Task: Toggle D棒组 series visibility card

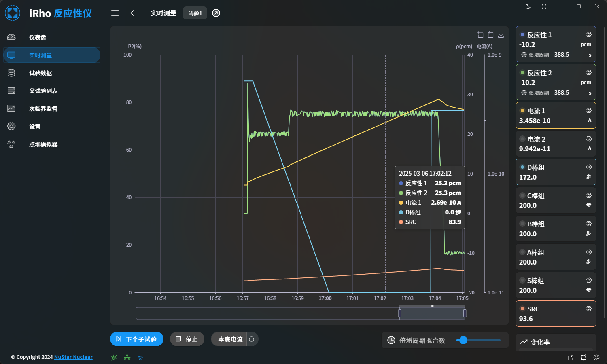Action: click(556, 172)
